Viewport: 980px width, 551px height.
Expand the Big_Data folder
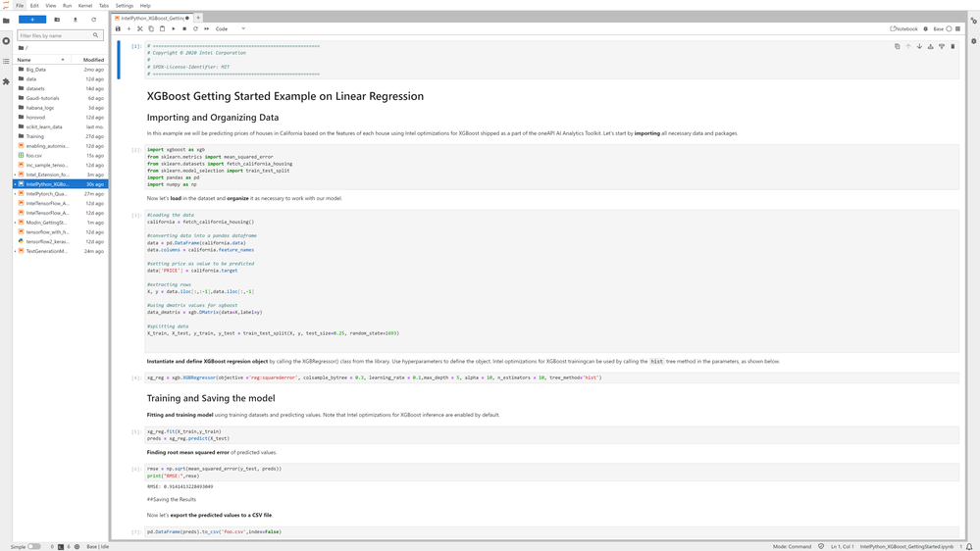(x=36, y=70)
